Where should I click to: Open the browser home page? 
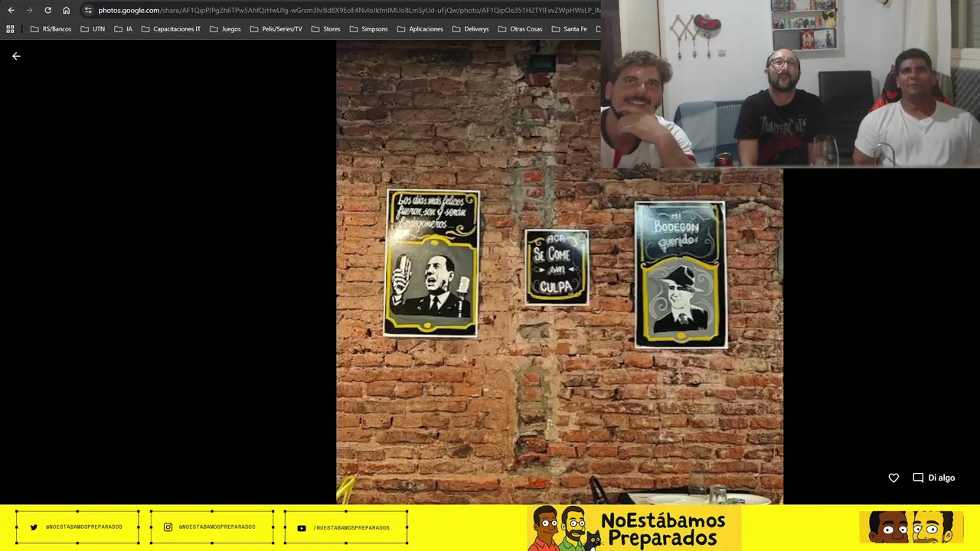click(x=67, y=10)
